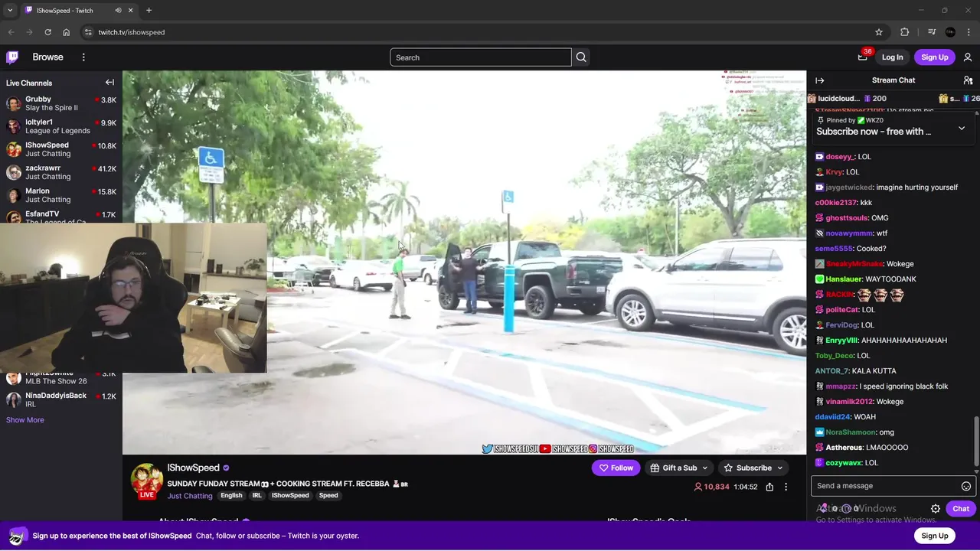Open browser tab search dropdown
The image size is (980, 551).
pos(10,11)
